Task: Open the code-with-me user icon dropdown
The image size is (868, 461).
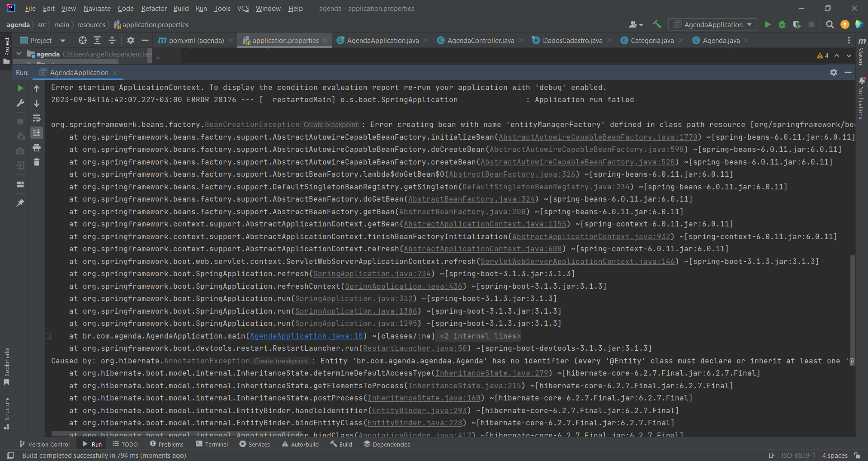Action: [x=636, y=24]
